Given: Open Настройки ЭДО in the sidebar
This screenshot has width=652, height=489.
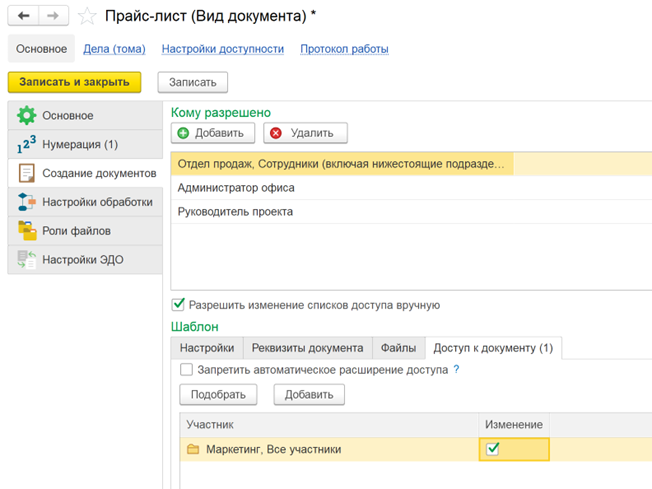Looking at the screenshot, I should point(84,260).
